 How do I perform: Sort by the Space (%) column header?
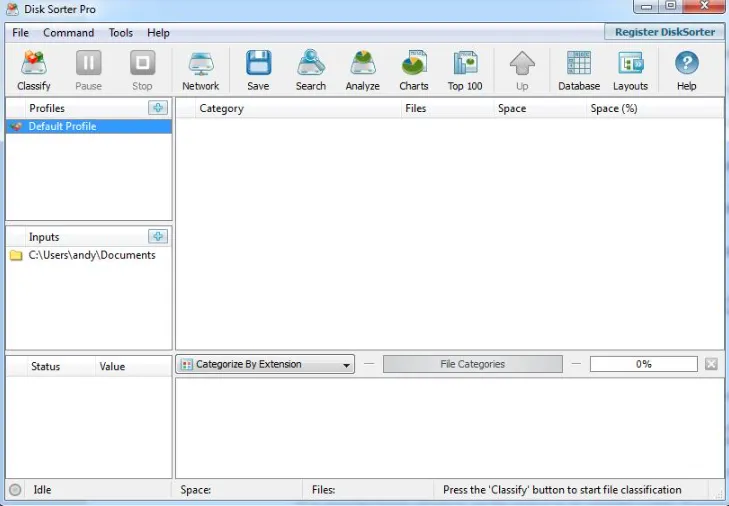[x=655, y=108]
